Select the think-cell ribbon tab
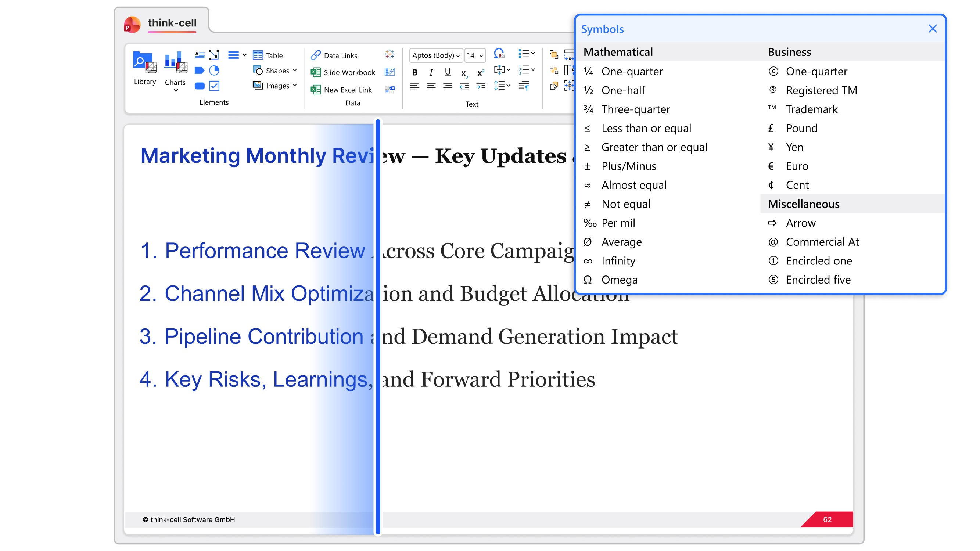 (172, 23)
